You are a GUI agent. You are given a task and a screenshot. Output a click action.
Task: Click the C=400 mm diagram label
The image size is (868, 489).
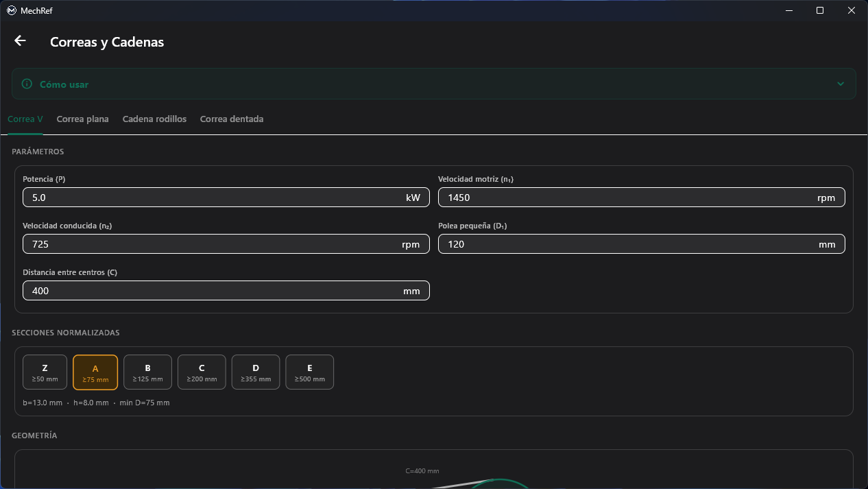coord(422,471)
